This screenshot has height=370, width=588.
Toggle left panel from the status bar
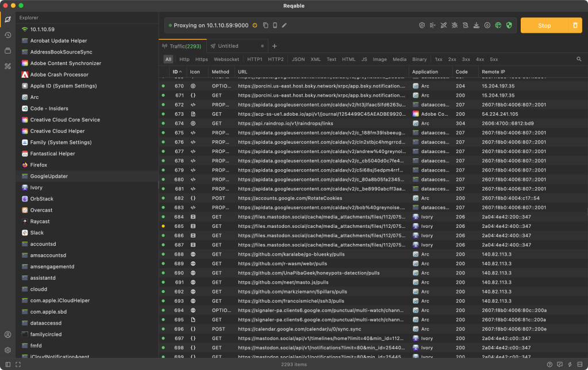tap(7, 364)
